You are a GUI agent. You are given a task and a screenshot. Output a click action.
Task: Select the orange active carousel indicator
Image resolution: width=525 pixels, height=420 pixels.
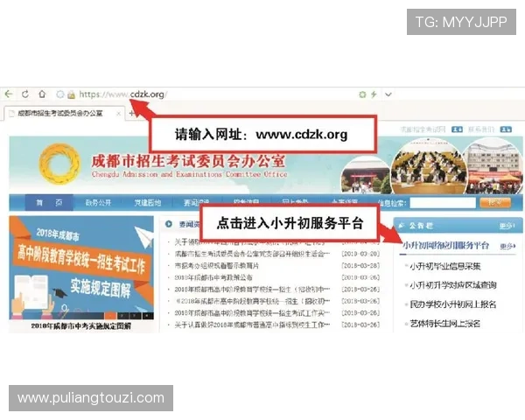110,316
